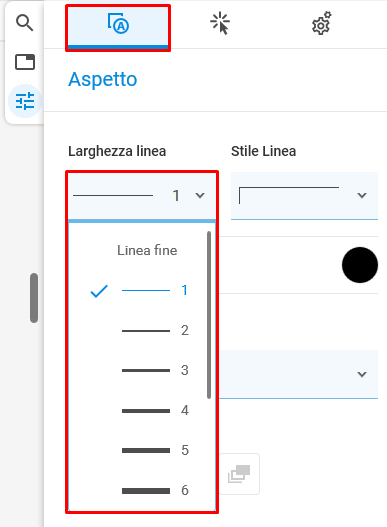Open the panel layout icon in sidebar

25,62
